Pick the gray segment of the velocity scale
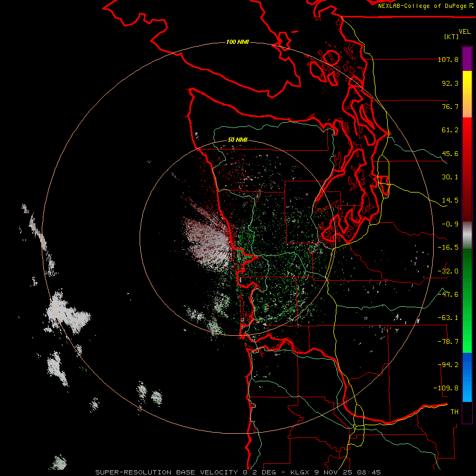This screenshot has width=476, height=476. coord(467,235)
